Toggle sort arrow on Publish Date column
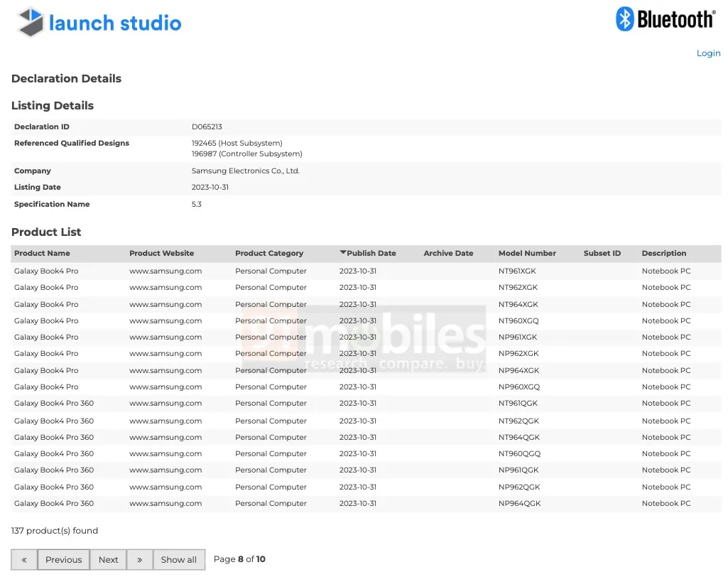Image resolution: width=728 pixels, height=577 pixels. 343,253
